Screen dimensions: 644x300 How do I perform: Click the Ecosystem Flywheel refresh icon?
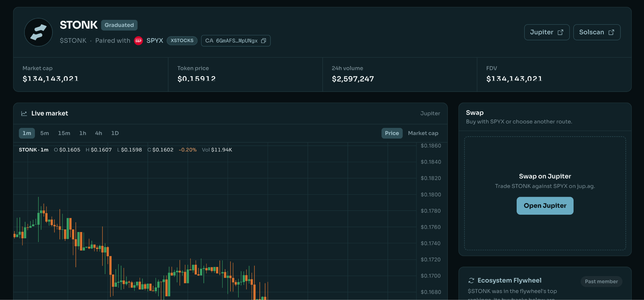click(x=471, y=280)
